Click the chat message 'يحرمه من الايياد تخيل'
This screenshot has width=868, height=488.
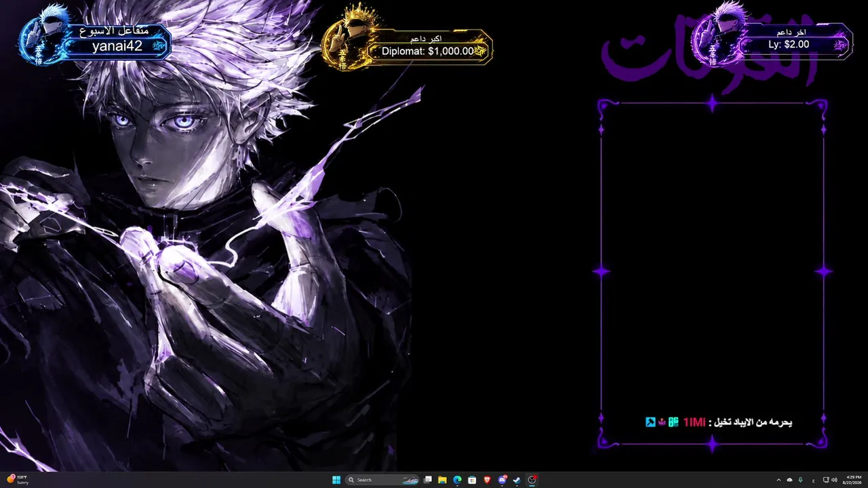click(x=753, y=422)
